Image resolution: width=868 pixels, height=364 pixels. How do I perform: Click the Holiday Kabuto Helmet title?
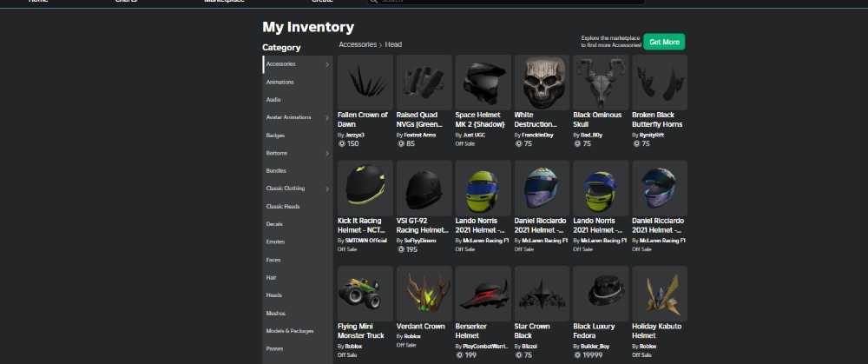coord(656,331)
